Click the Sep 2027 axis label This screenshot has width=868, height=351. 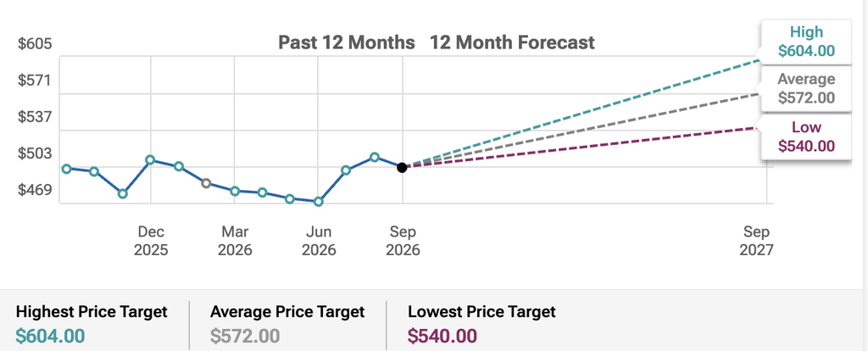point(756,240)
